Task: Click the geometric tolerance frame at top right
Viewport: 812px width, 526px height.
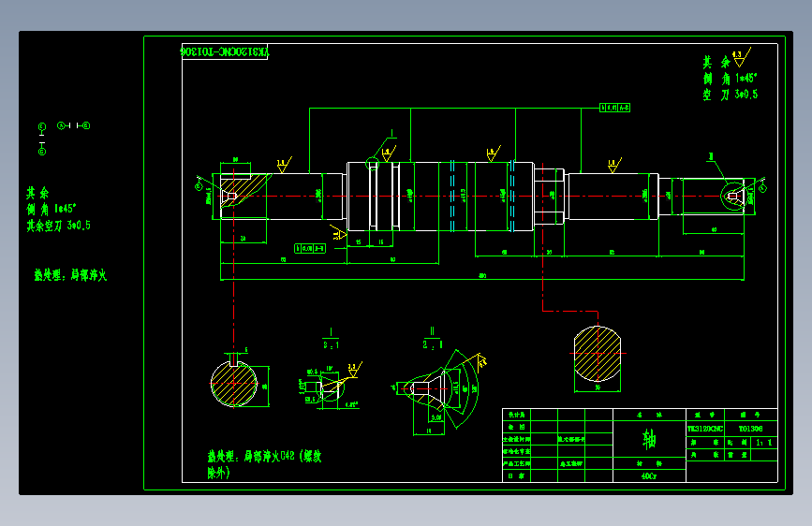Action: (614, 108)
